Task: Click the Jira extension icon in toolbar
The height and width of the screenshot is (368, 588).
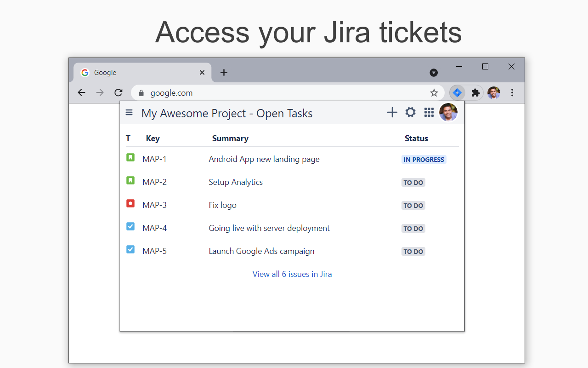Action: 457,93
